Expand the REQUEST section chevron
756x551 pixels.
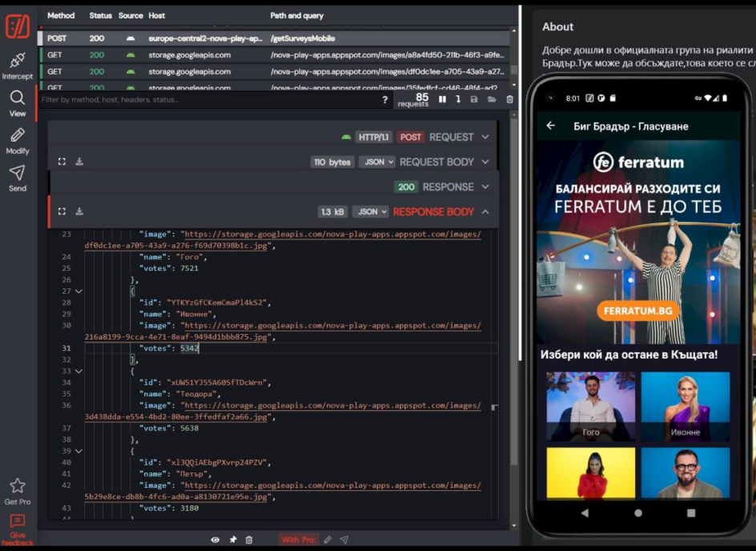click(x=485, y=137)
